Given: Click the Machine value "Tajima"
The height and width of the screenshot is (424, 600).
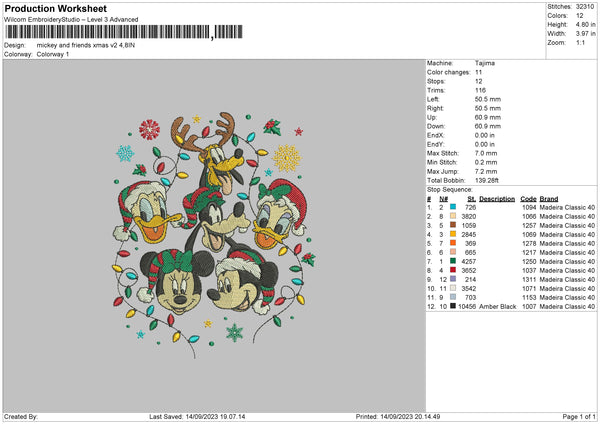Looking at the screenshot, I should coord(485,63).
